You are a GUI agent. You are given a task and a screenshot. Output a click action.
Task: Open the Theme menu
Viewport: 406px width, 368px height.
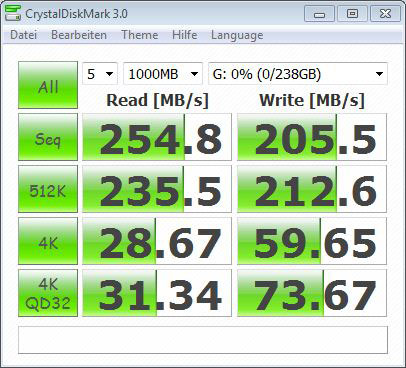click(x=140, y=35)
